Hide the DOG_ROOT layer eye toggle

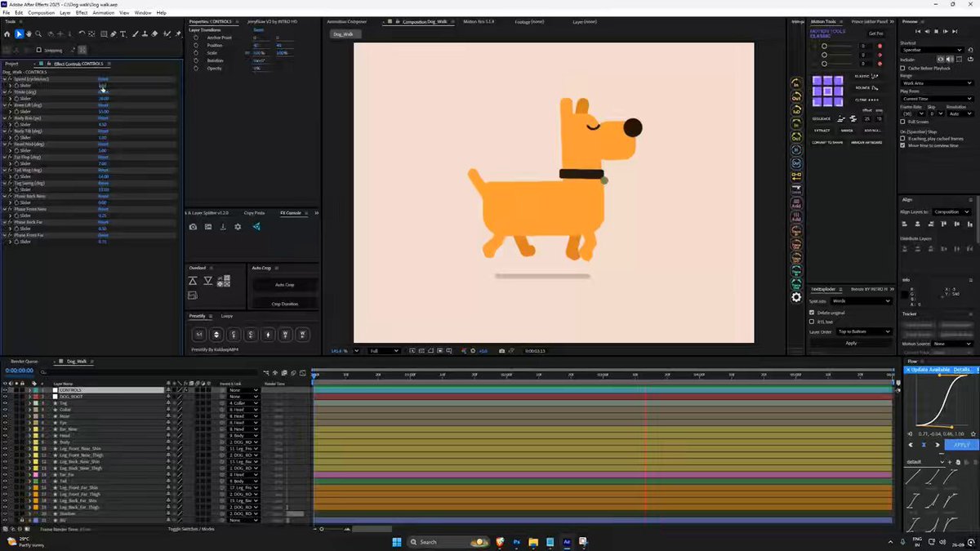[x=5, y=397]
